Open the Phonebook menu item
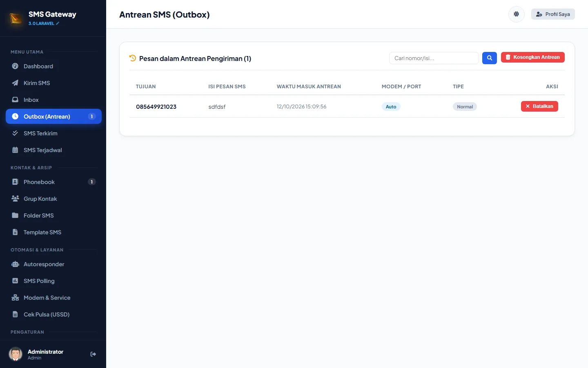 (x=53, y=182)
